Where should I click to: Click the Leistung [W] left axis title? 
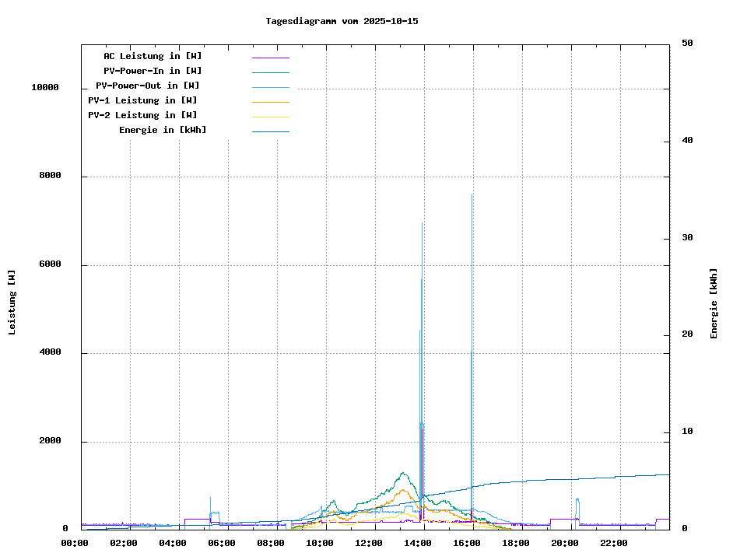pos(12,303)
